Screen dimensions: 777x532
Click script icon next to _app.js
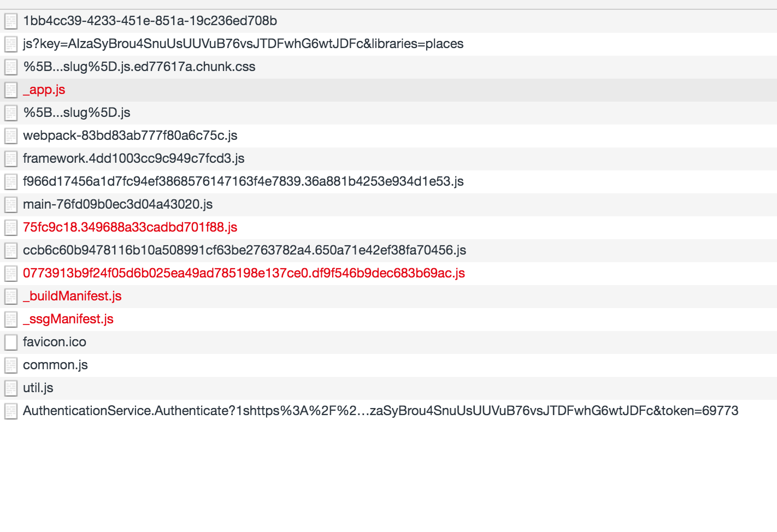[x=11, y=90]
